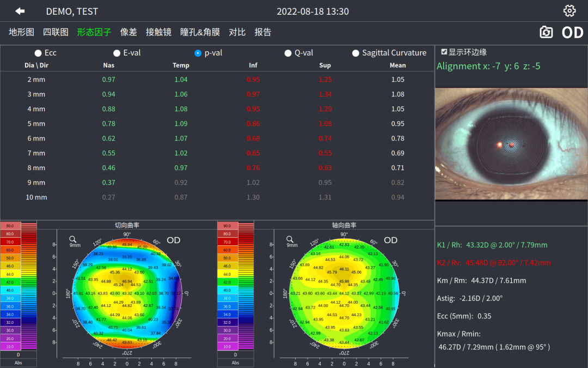Choose the Q-val radio button
Screen dimensions: 588x368
(x=288, y=53)
